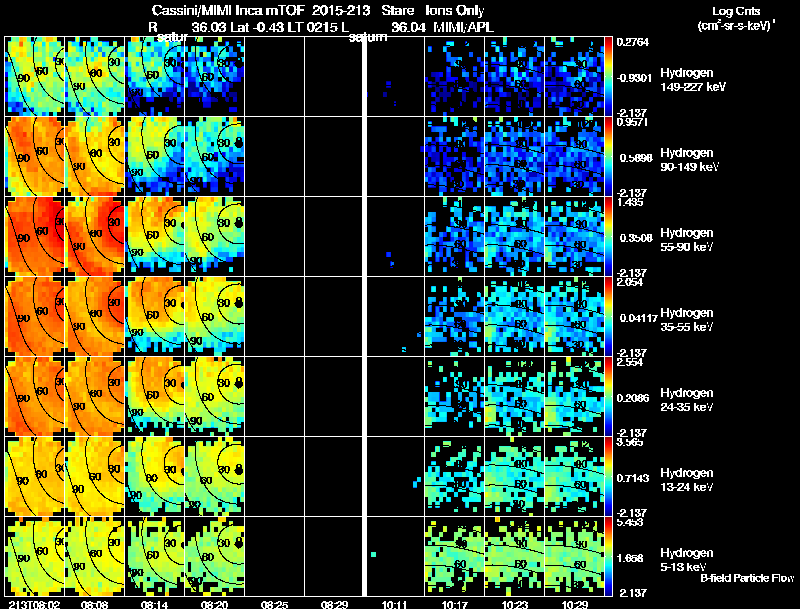Select the 'Hydrogen 35-55 keV' row label
The image size is (800, 609).
click(687, 320)
